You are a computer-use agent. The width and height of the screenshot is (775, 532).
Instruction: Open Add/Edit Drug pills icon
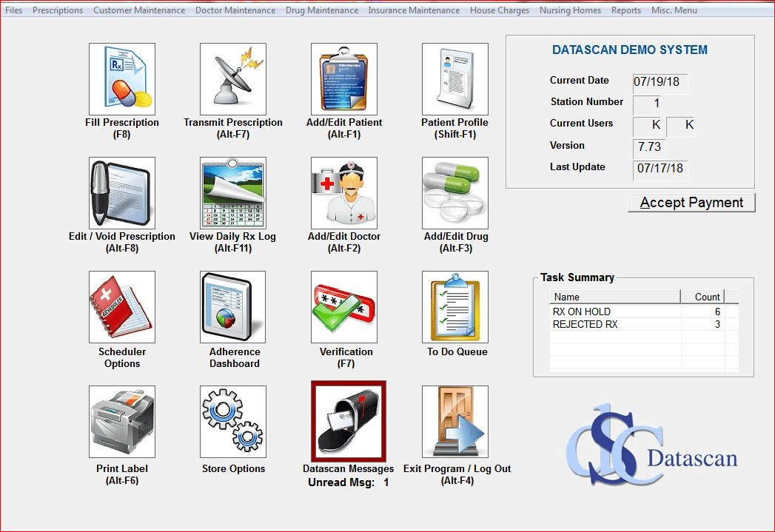455,193
